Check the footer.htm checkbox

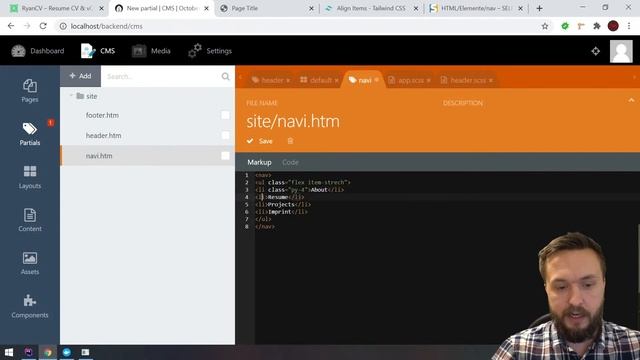(x=225, y=115)
